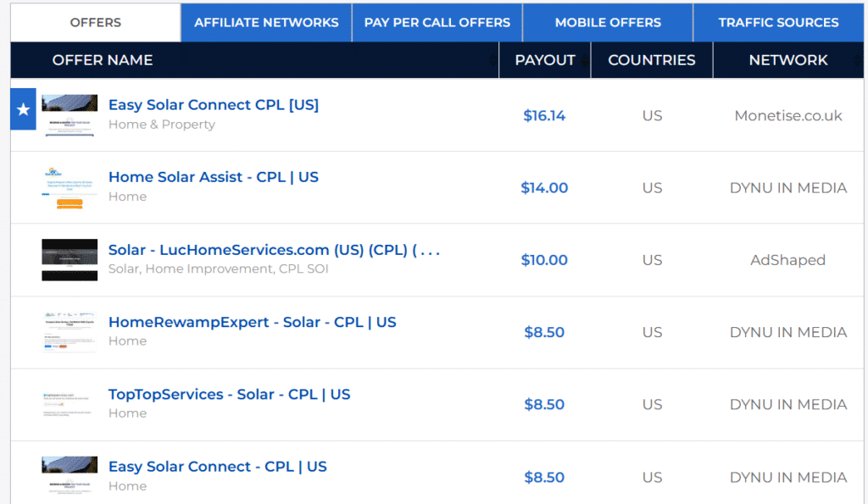Open TopTopServices - Solar - CPL offer

(x=229, y=395)
